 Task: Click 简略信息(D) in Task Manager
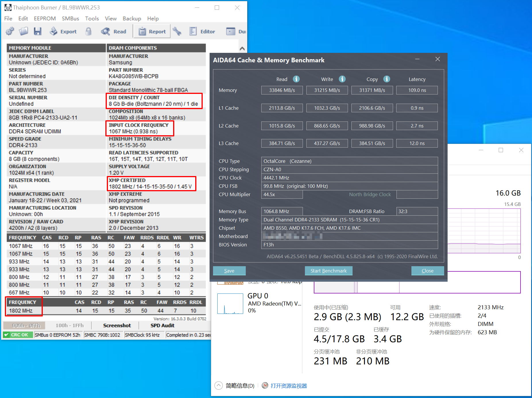pyautogui.click(x=240, y=386)
